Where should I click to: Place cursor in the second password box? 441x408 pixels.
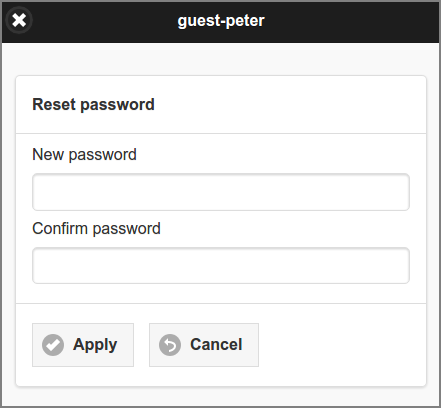coord(221,266)
